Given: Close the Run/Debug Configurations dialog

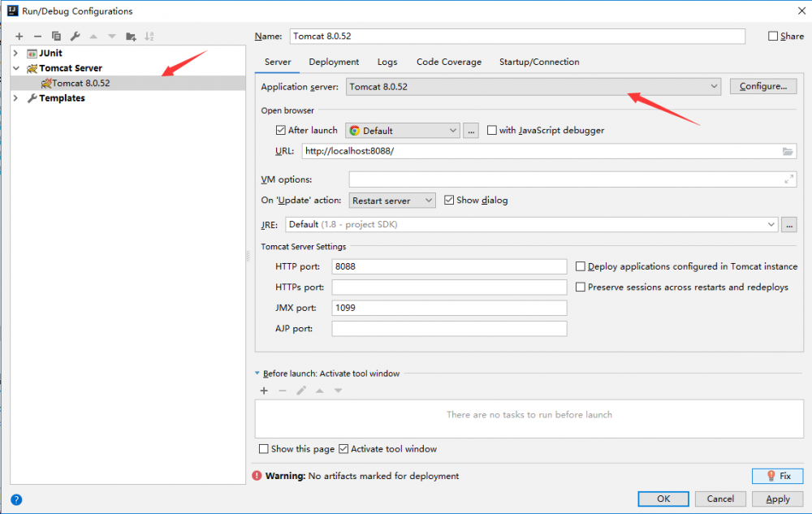Looking at the screenshot, I should 801,11.
